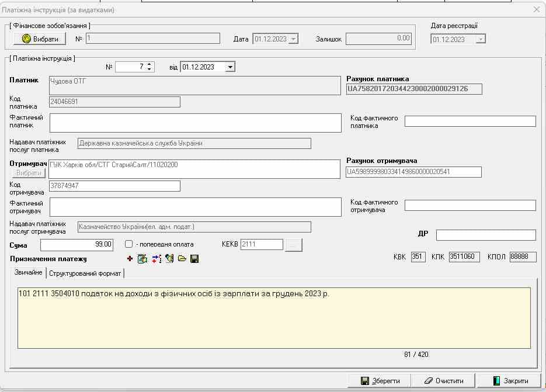Click the open folder icon in payment purpose toolbar
Image resolution: width=546 pixels, height=392 pixels.
click(182, 259)
